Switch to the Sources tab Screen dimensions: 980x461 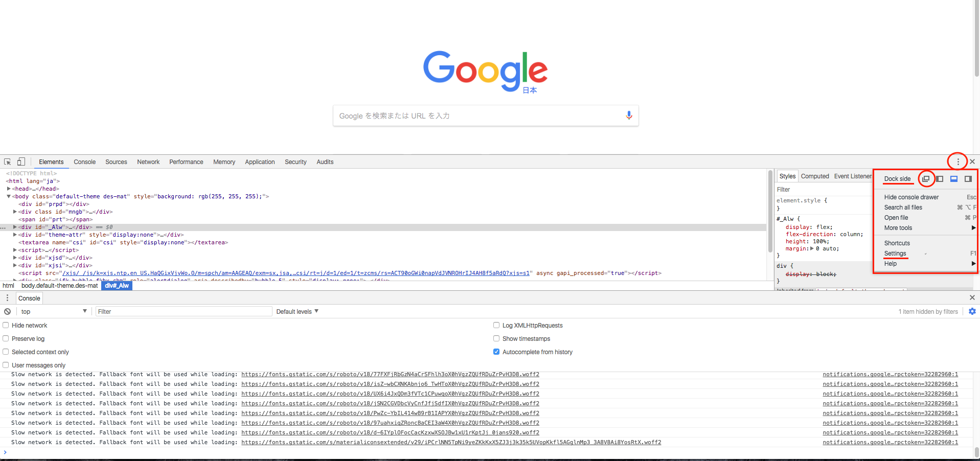tap(117, 162)
